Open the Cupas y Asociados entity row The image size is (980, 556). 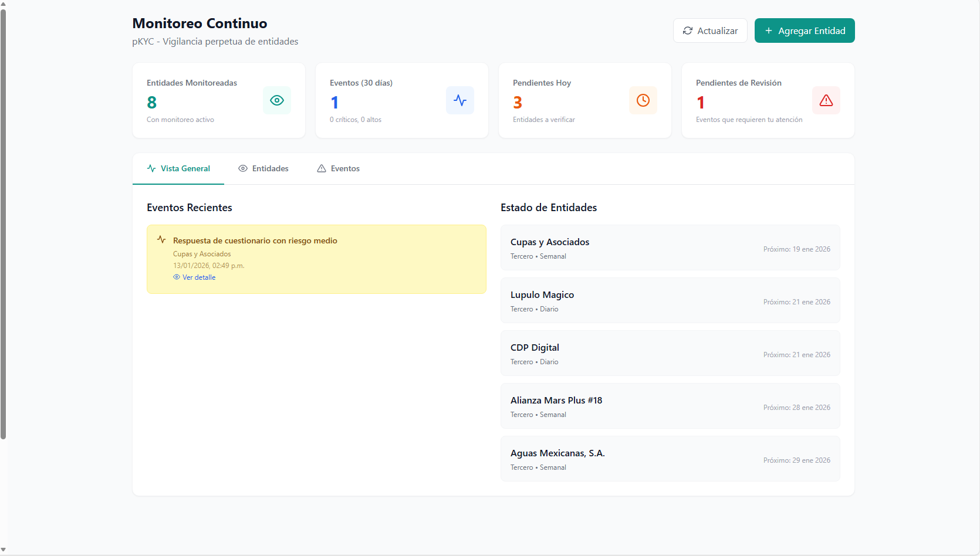click(x=670, y=248)
